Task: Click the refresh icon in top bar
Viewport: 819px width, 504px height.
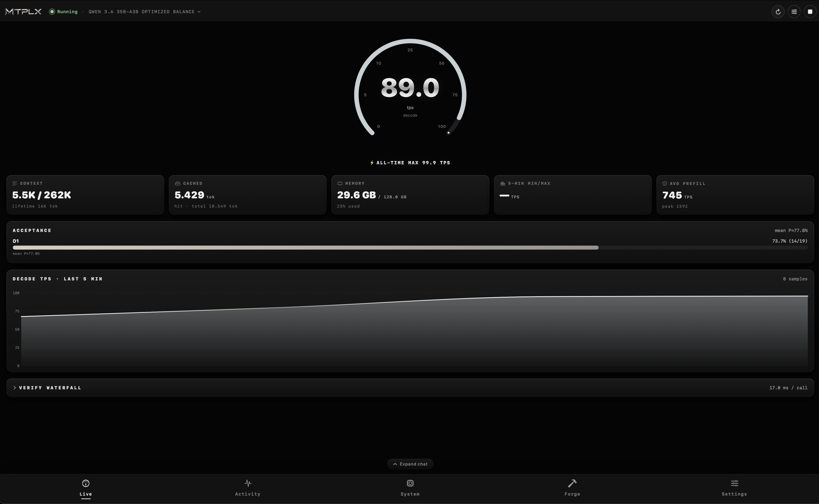Action: 778,12
